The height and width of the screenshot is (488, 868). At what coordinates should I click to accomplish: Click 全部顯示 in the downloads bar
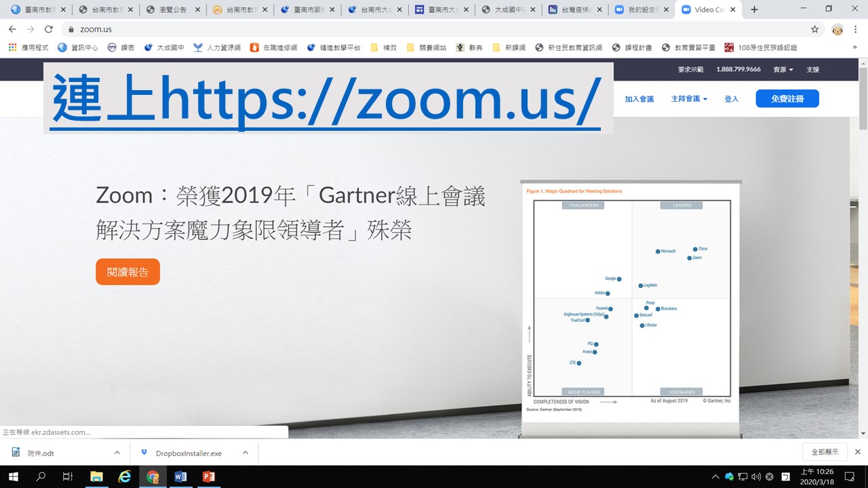[x=825, y=452]
